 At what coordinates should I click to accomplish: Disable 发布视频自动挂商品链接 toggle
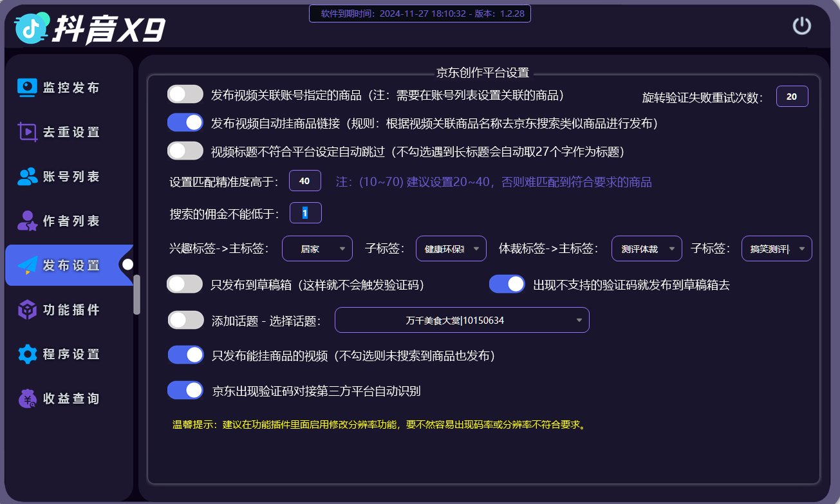[185, 122]
